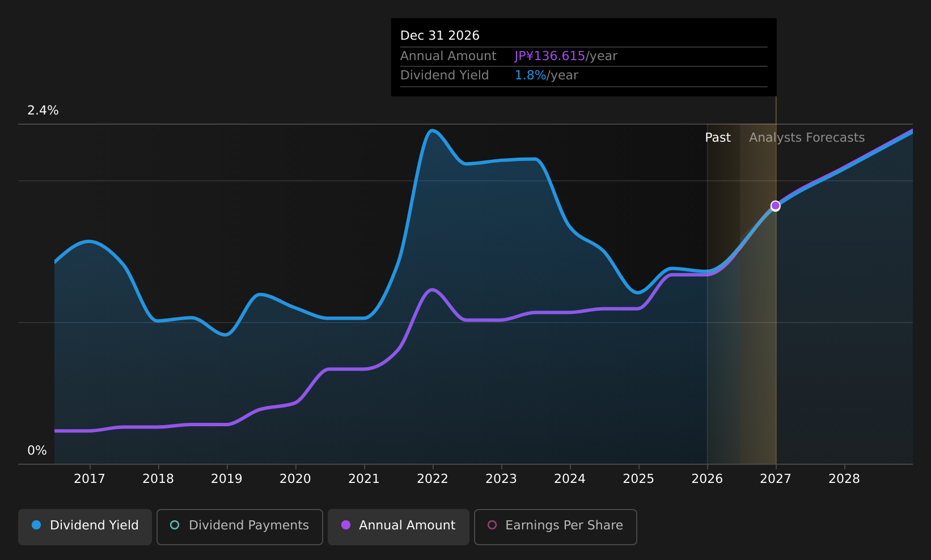Click the 2.4% y-axis label

pos(43,111)
